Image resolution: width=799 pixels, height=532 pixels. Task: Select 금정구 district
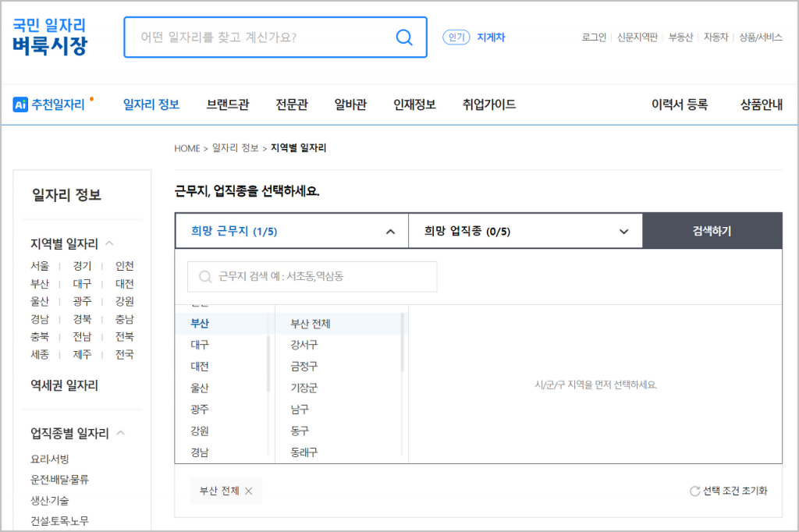(x=304, y=367)
